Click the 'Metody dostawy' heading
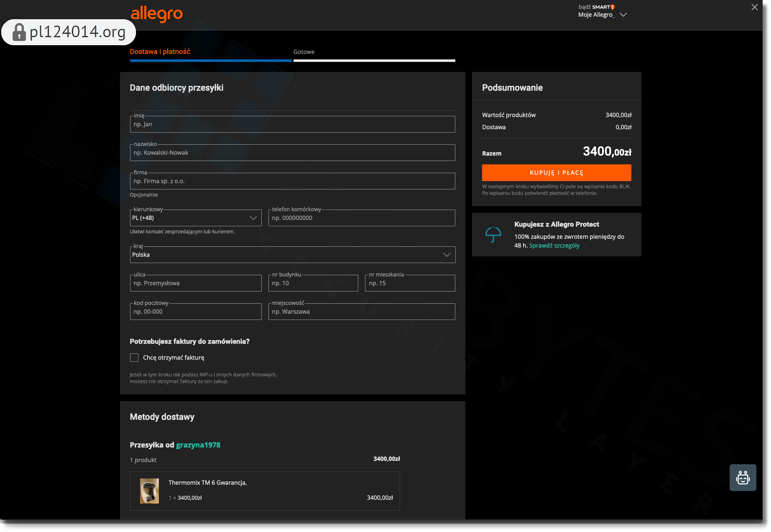The image size is (771, 532). click(x=162, y=417)
